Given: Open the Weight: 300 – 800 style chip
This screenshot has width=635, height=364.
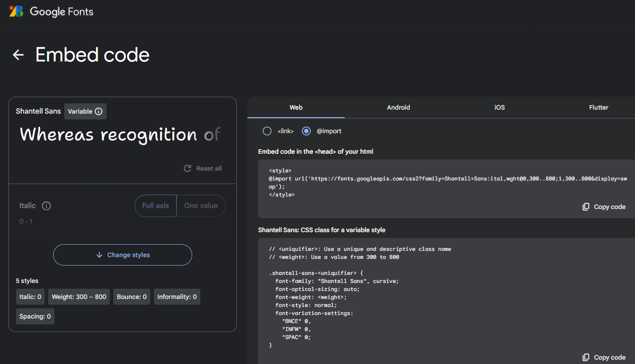Looking at the screenshot, I should click(78, 297).
